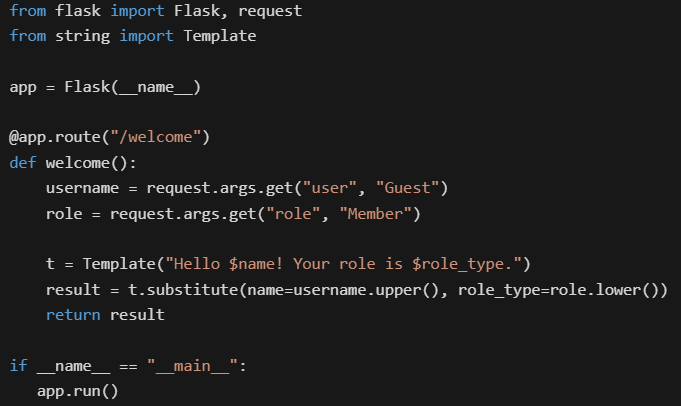Click the def keyword of welcome function

(x=23, y=163)
